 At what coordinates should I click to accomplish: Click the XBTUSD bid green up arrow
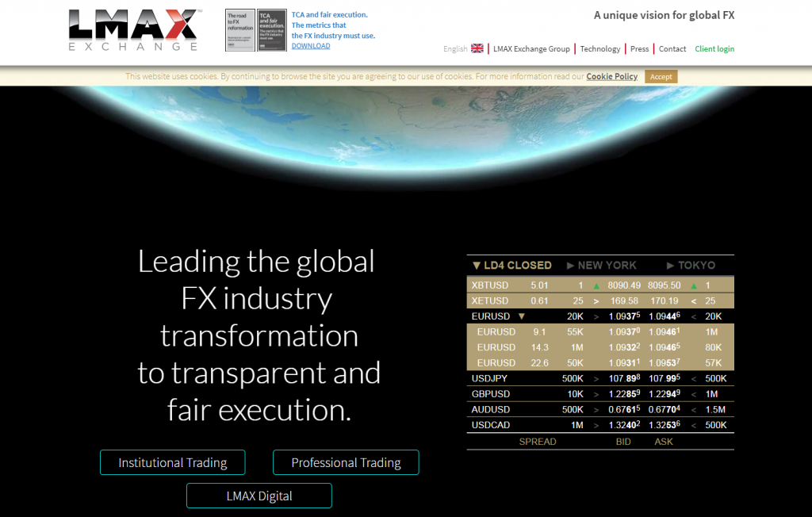596,285
